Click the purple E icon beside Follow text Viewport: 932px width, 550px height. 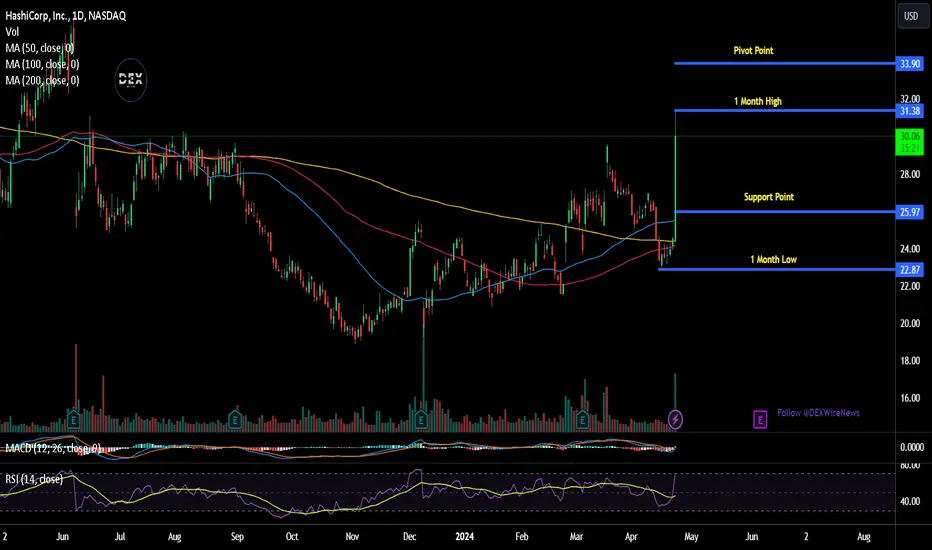click(760, 420)
